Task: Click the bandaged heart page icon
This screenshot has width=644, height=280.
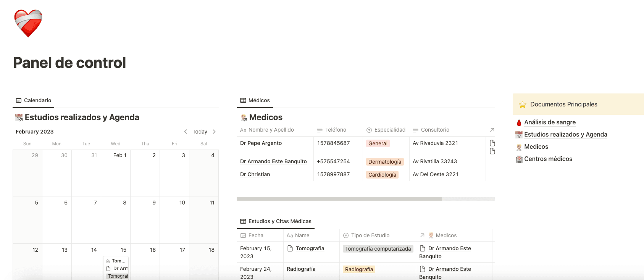Action: click(x=28, y=23)
